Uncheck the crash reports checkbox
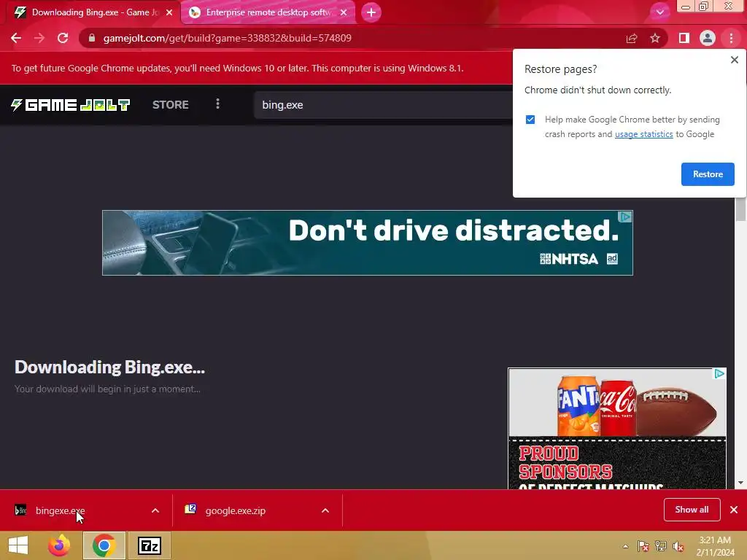 pyautogui.click(x=530, y=120)
